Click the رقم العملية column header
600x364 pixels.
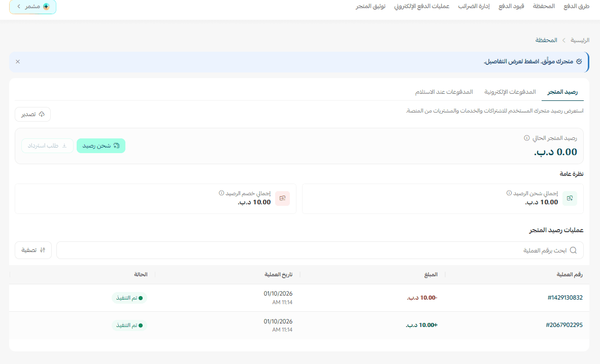tap(570, 275)
